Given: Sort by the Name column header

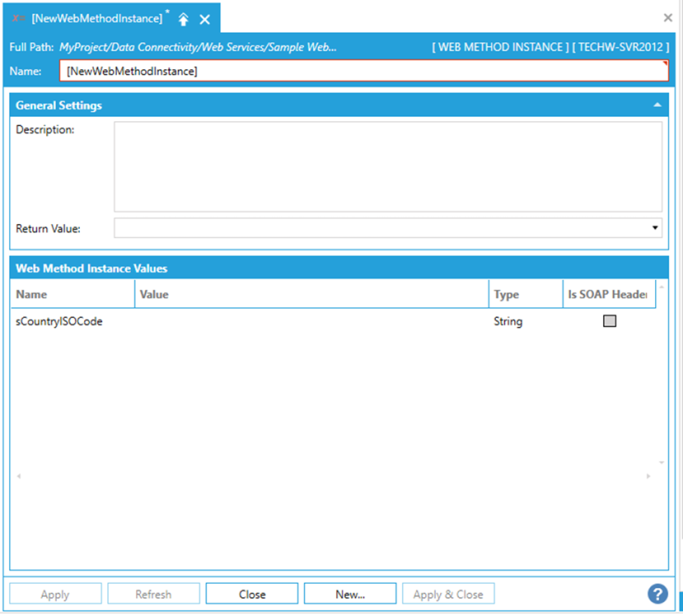Looking at the screenshot, I should point(73,294).
